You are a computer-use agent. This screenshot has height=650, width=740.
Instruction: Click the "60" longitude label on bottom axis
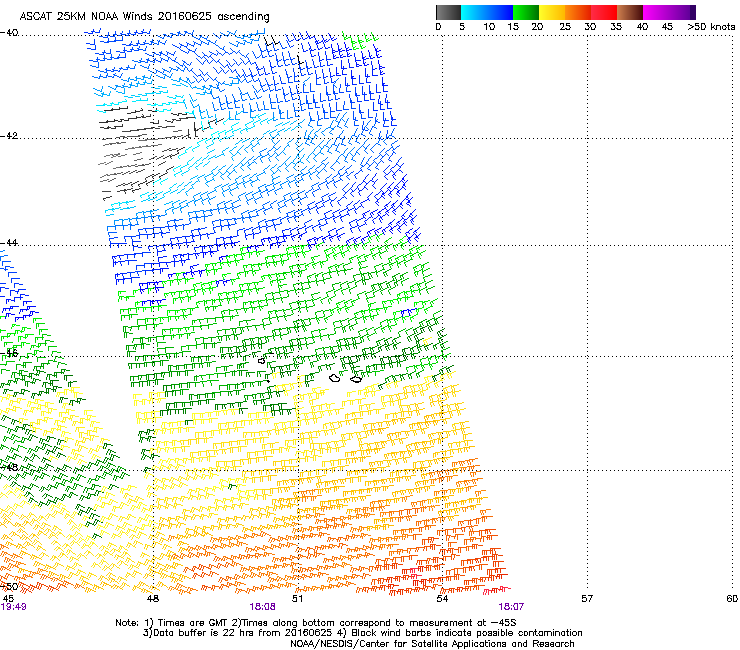tap(732, 599)
